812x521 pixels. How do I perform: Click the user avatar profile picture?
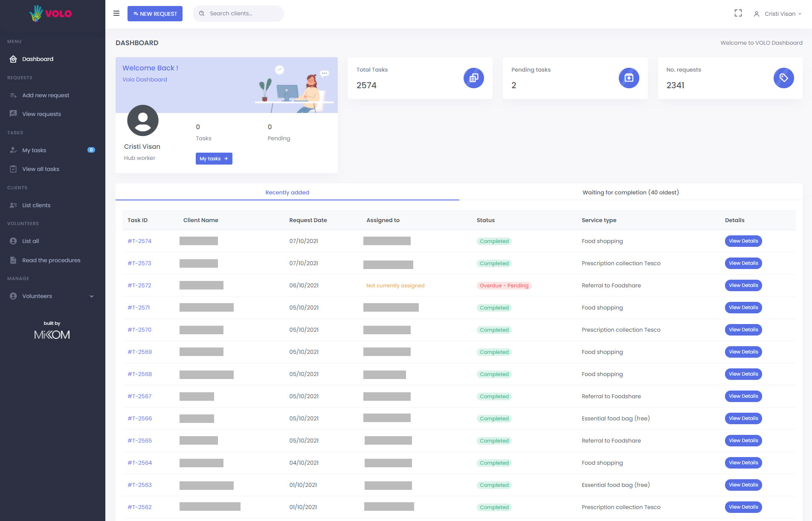(x=143, y=121)
